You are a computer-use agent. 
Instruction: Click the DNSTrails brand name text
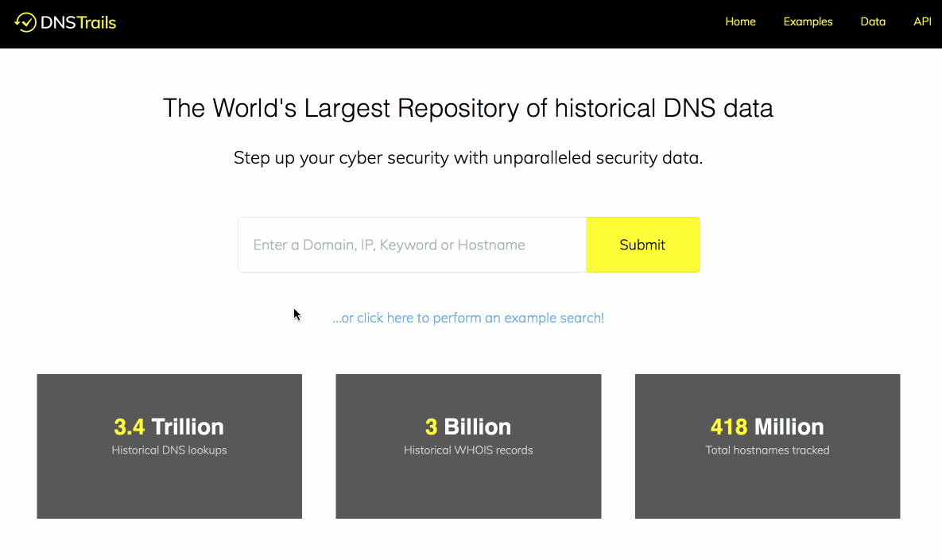click(x=78, y=23)
